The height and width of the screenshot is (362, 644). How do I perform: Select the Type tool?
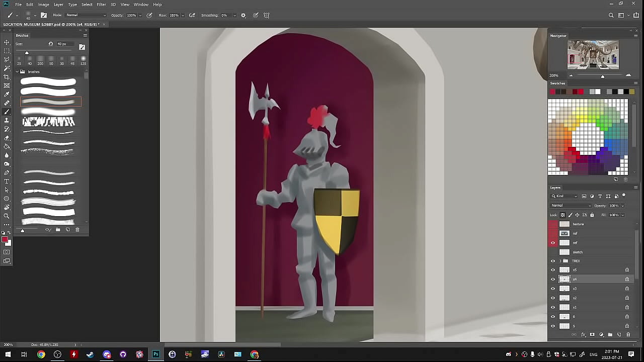[x=7, y=181]
